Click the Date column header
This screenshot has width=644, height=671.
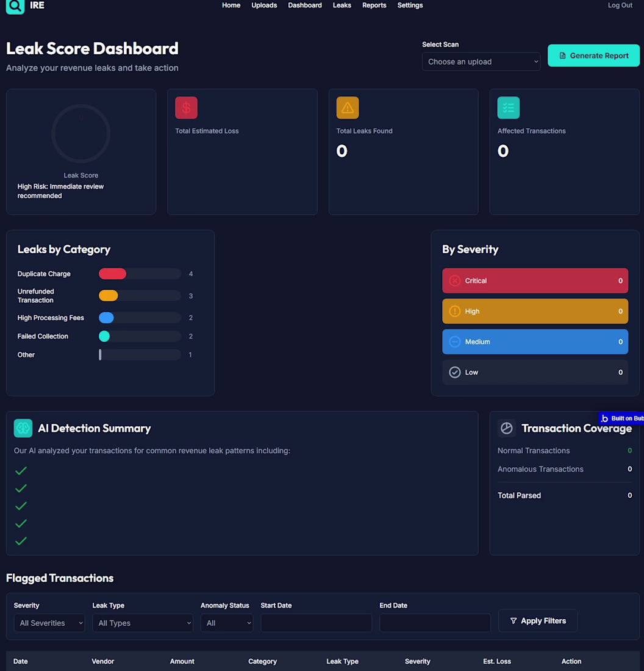pyautogui.click(x=21, y=661)
